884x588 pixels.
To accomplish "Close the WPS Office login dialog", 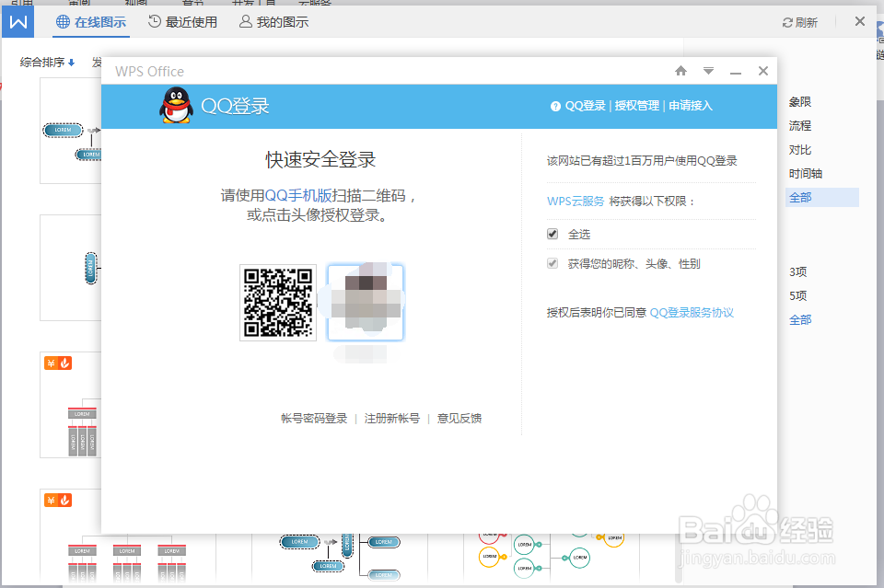I will coord(763,71).
